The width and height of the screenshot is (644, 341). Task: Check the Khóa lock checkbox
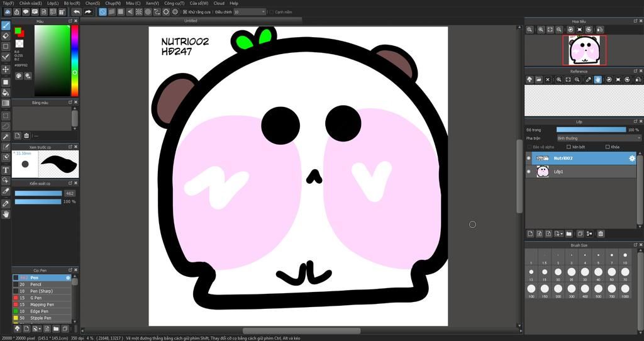point(608,147)
